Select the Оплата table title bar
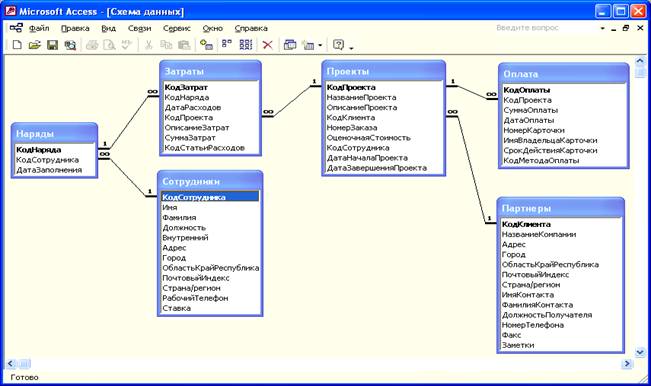 [x=563, y=74]
